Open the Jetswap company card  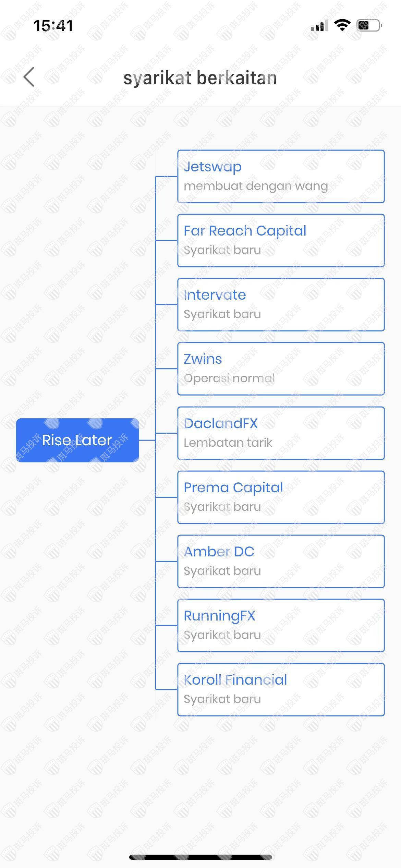(281, 176)
